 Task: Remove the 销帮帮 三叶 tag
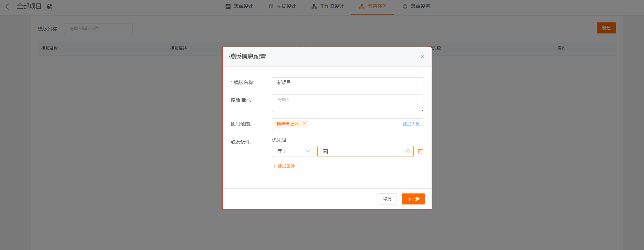(x=304, y=124)
